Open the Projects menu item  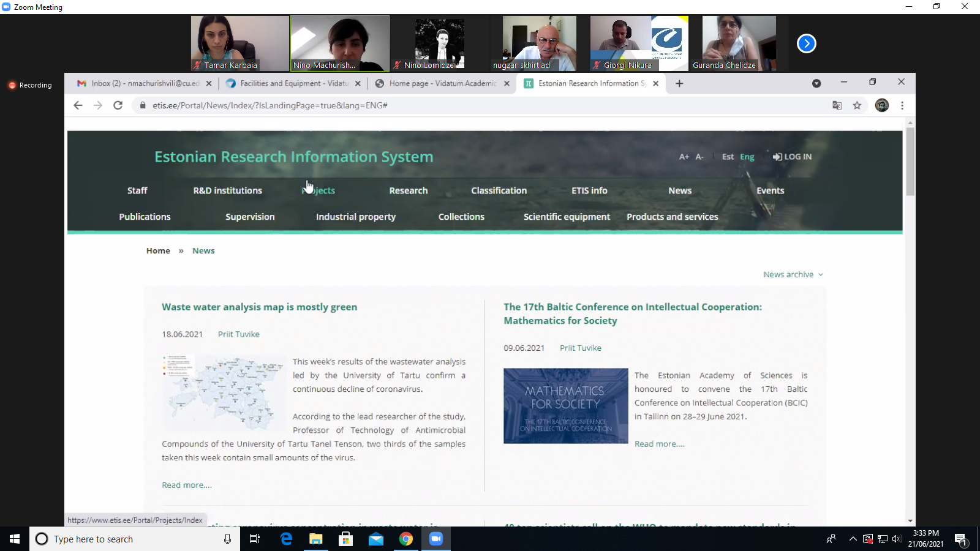coord(318,190)
